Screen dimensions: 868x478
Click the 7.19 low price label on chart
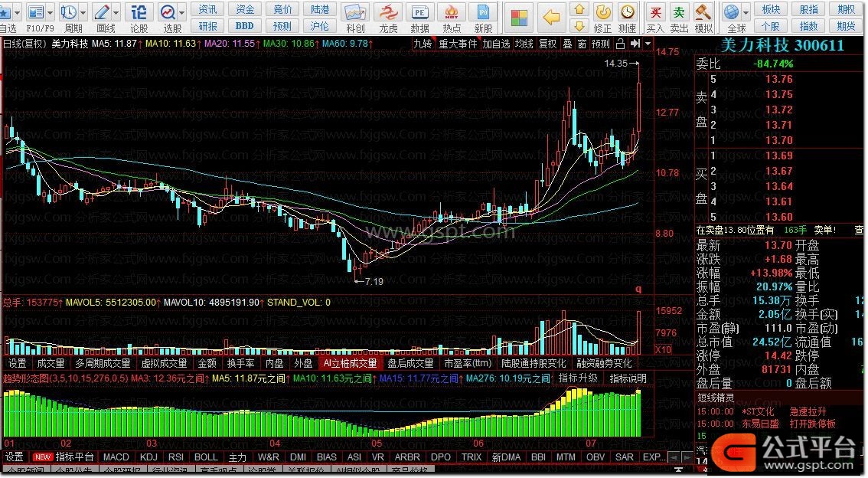coord(374,281)
